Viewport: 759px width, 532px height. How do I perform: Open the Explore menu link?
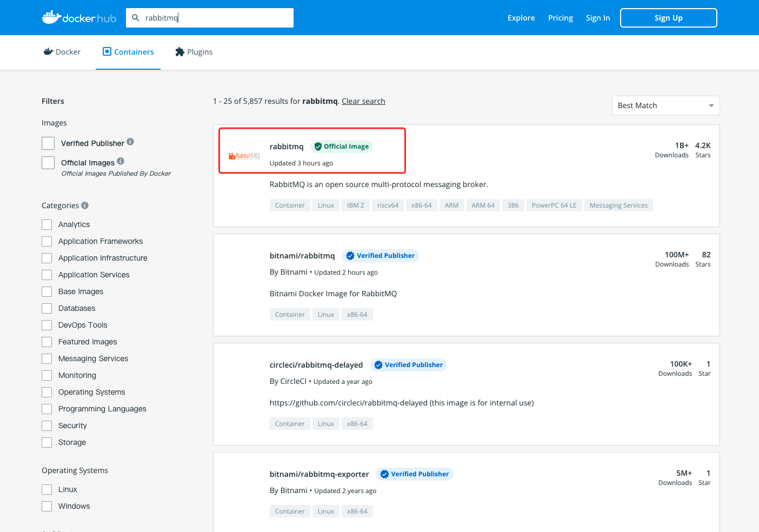(521, 18)
